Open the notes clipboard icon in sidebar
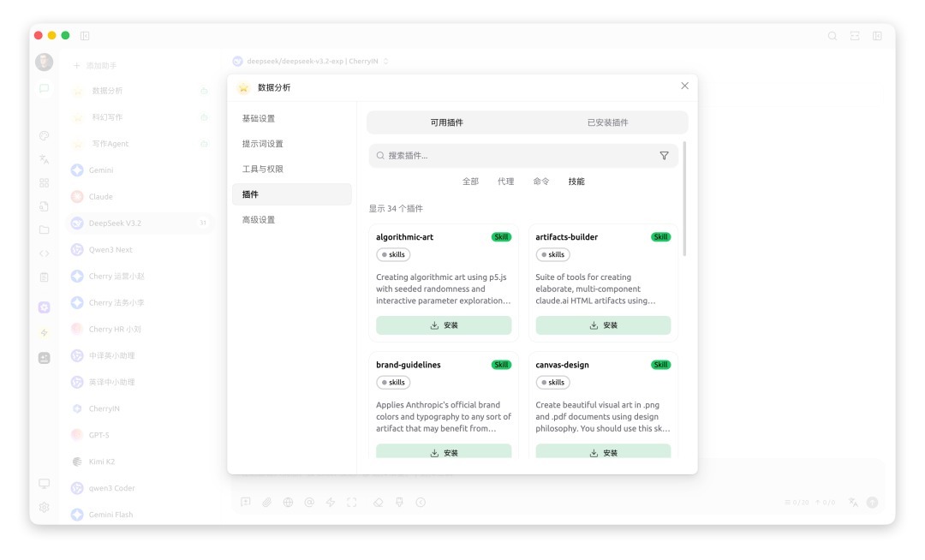Image resolution: width=925 pixels, height=560 pixels. tap(45, 277)
